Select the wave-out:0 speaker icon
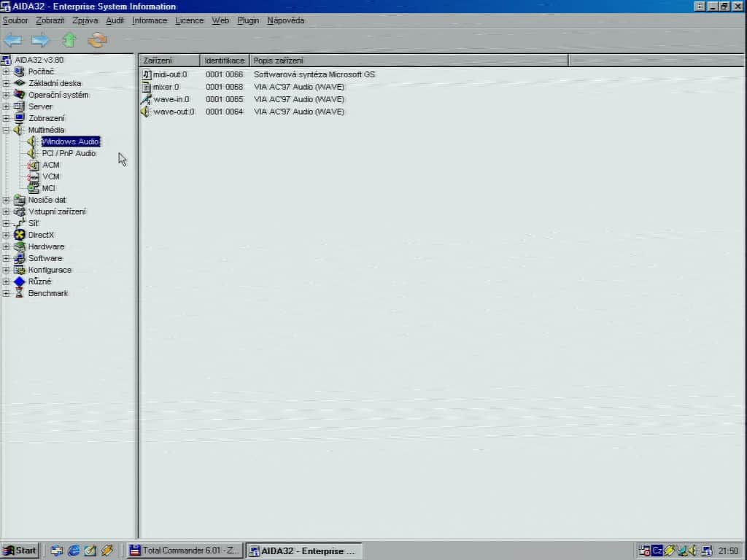Image resolution: width=747 pixels, height=560 pixels. click(x=147, y=112)
